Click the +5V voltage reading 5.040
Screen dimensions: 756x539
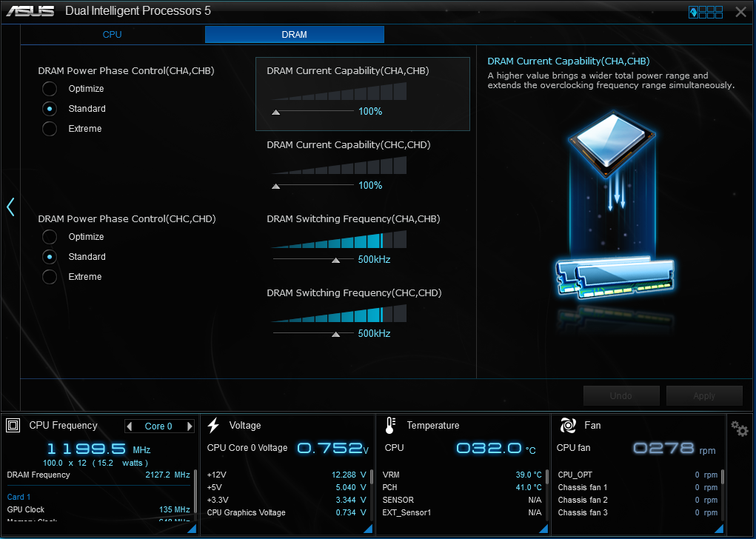pyautogui.click(x=351, y=487)
